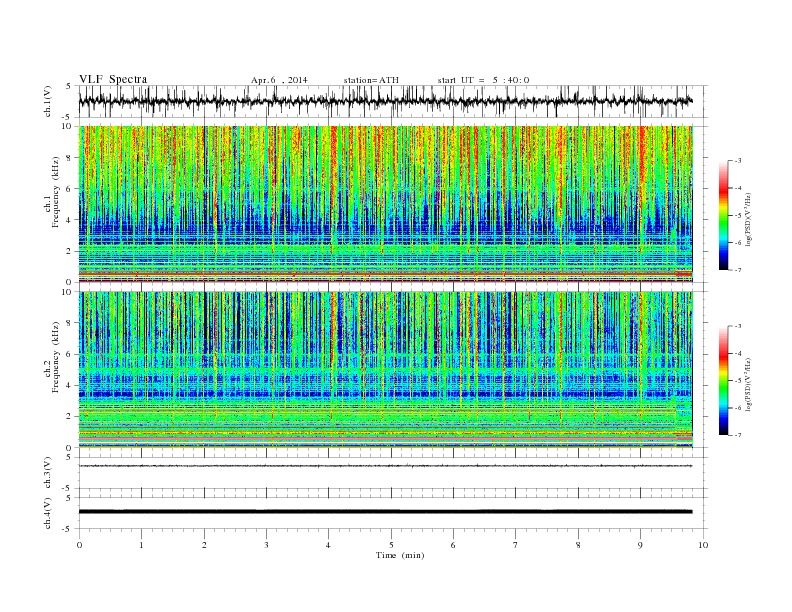Click time axis tick label "10"

click(x=703, y=545)
